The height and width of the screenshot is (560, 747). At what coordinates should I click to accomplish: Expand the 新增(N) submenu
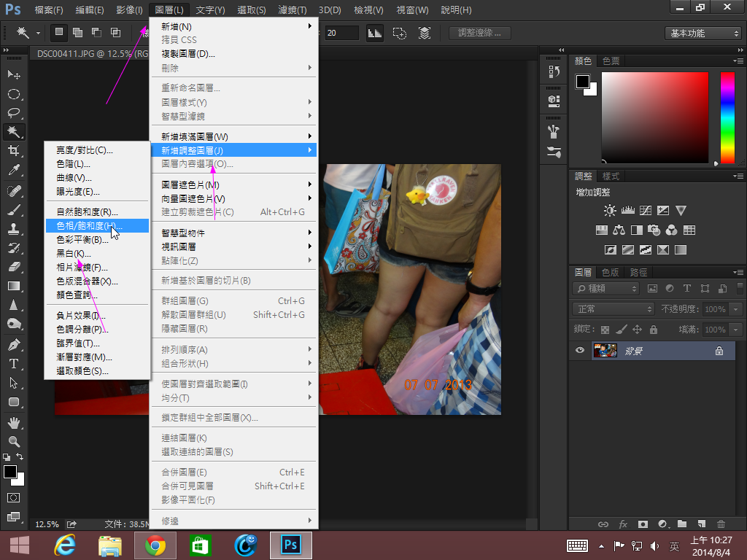click(234, 27)
